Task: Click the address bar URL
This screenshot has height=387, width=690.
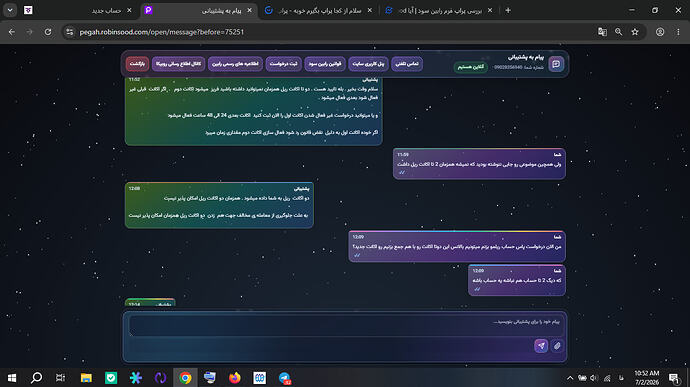Action: click(161, 32)
